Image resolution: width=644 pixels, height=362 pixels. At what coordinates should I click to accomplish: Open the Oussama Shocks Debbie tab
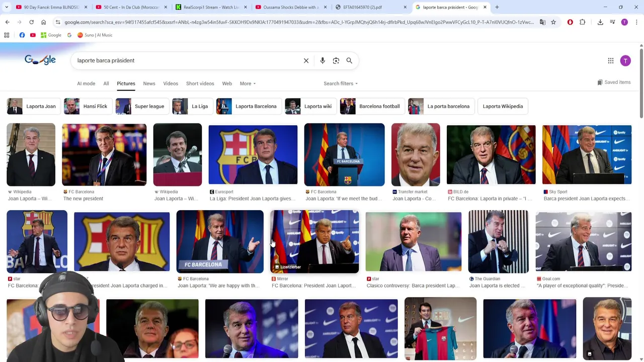coord(291,7)
